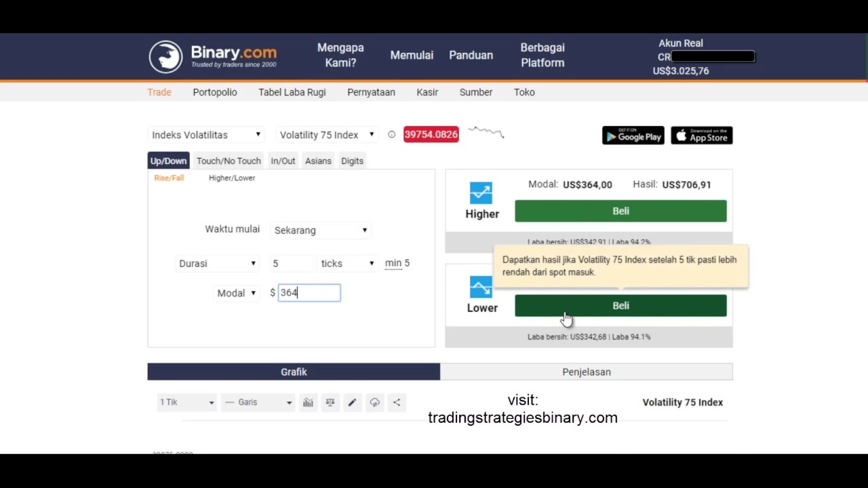Click the min 5 duration hint
Viewport: 868px width, 488px height.
click(x=397, y=263)
